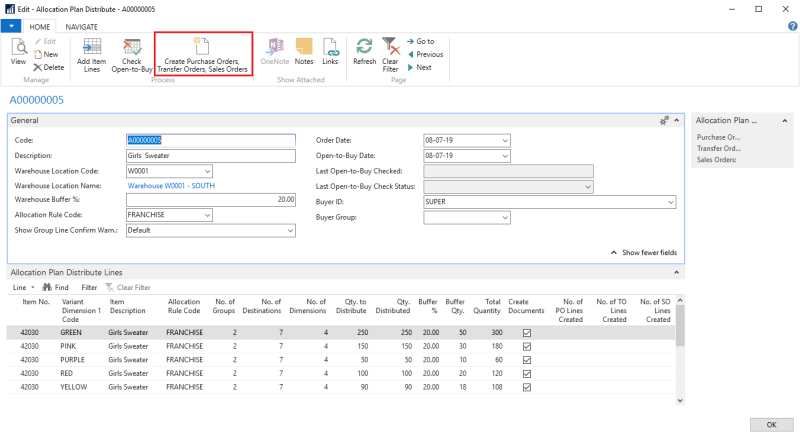Toggle Create Documents checkbox for PURPLE row

coord(527,359)
